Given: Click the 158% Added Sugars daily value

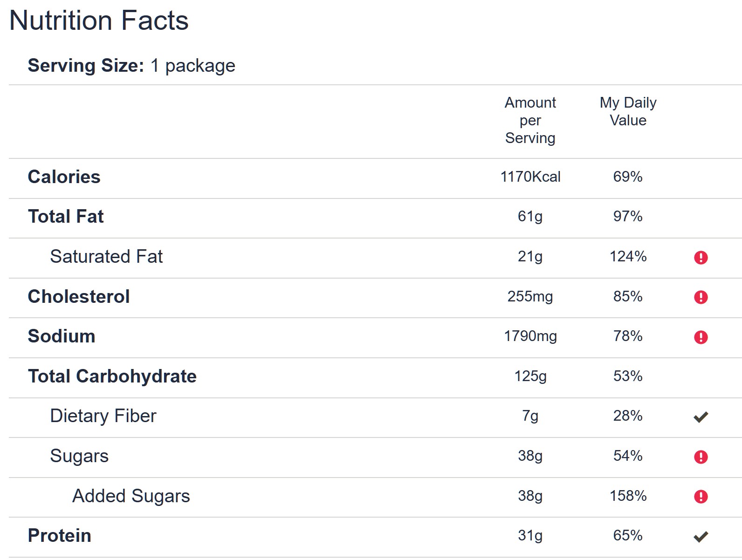Looking at the screenshot, I should [x=628, y=496].
